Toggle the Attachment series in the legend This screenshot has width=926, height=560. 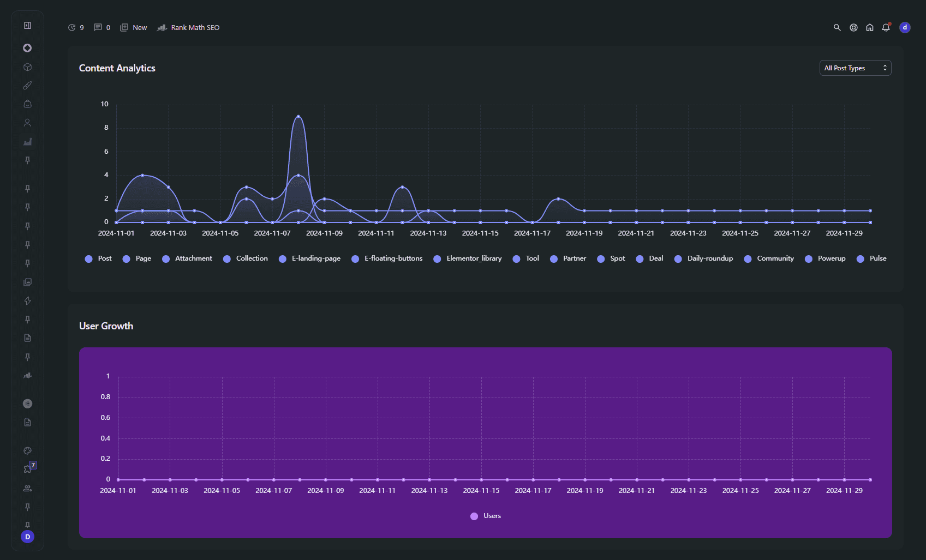pyautogui.click(x=187, y=258)
